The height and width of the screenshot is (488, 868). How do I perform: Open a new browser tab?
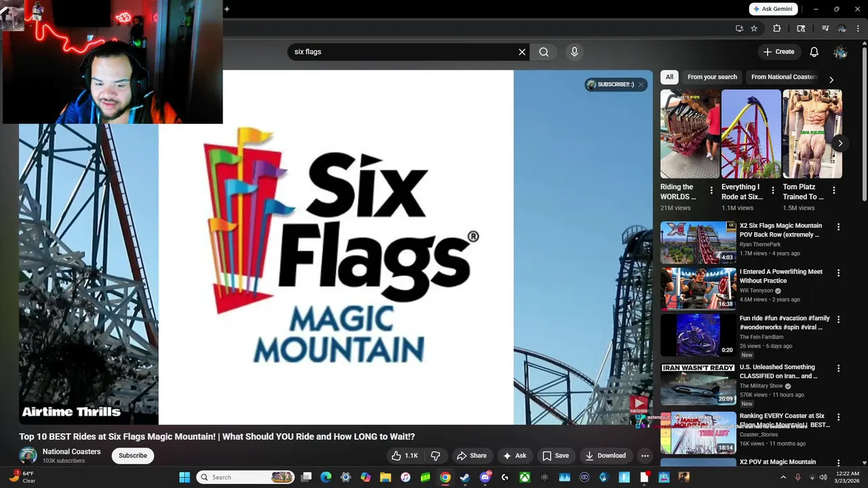[x=226, y=9]
